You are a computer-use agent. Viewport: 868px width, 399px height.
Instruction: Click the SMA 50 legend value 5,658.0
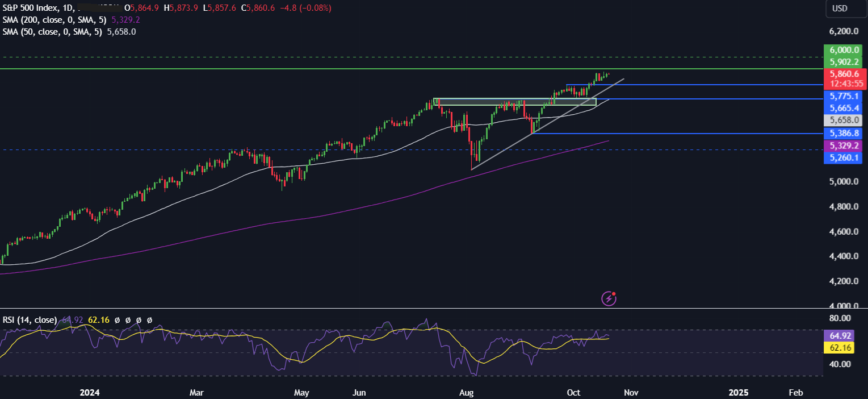(x=121, y=31)
